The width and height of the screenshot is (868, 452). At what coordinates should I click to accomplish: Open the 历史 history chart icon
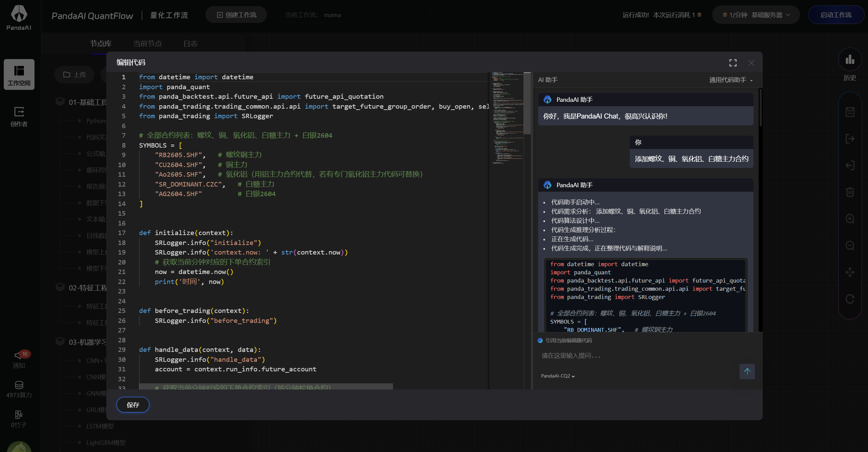(x=850, y=60)
